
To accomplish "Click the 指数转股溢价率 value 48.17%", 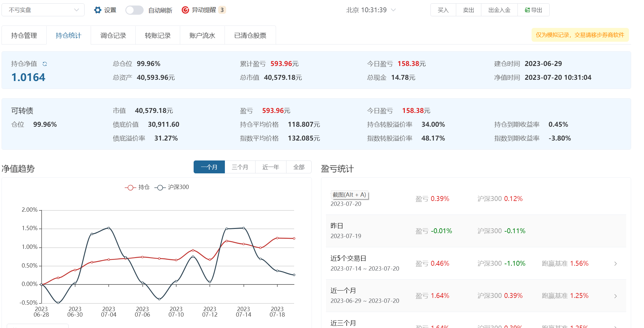I will pos(433,138).
